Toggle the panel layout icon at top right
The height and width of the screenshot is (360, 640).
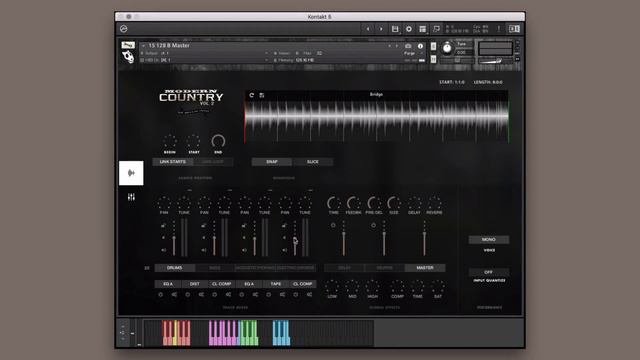(514, 29)
